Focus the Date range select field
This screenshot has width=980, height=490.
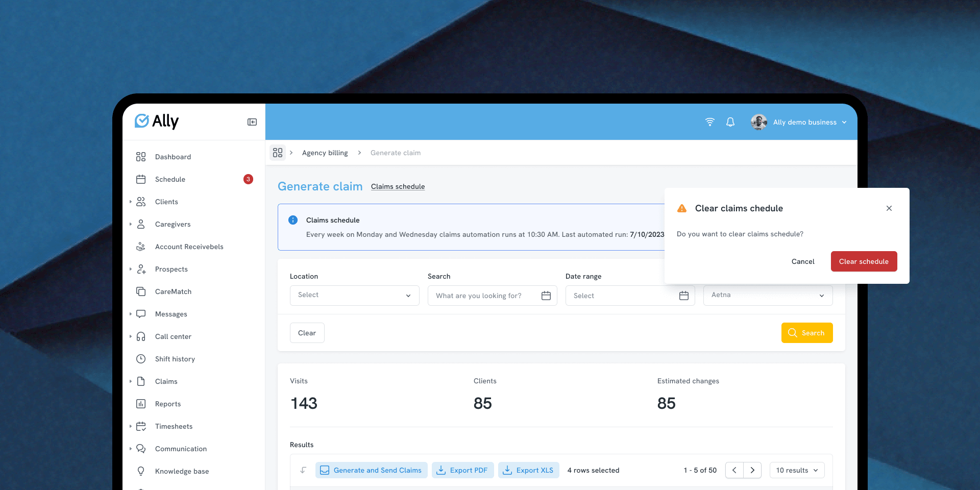pos(630,296)
